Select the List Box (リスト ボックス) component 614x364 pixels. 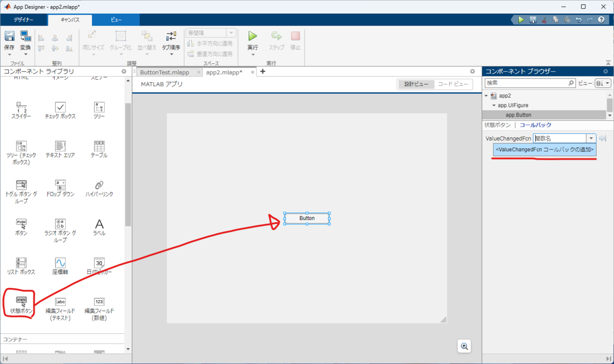(21, 266)
